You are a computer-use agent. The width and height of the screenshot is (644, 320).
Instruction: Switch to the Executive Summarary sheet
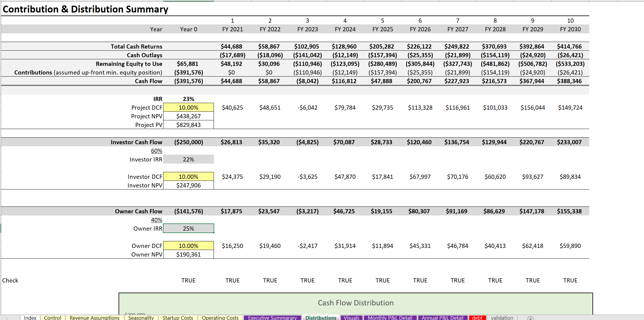(x=272, y=318)
